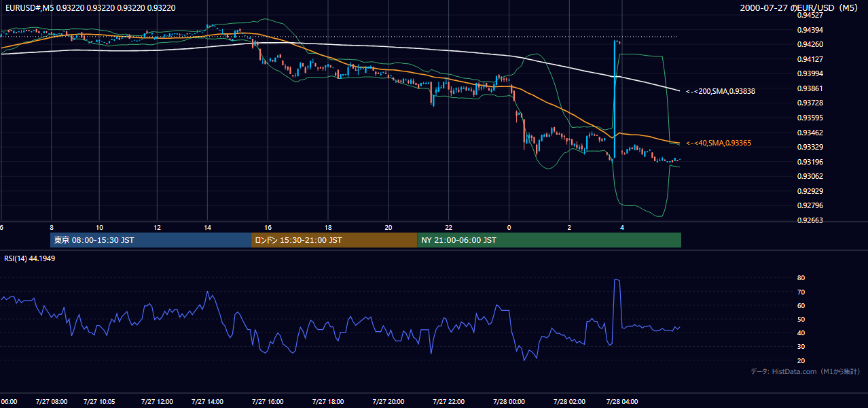
Task: Click the '<-<40,SMA,0.93365' orange line label
Action: pos(718,143)
